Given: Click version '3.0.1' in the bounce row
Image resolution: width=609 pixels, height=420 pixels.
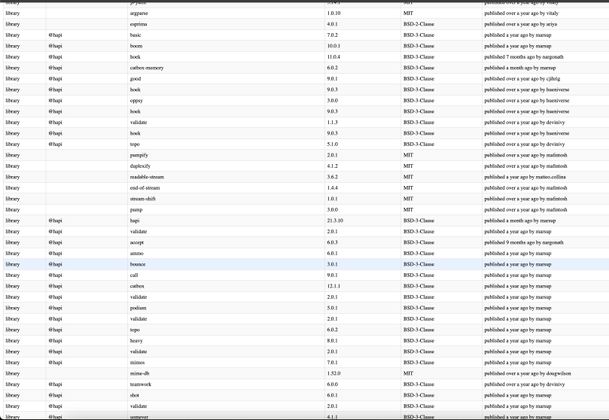Looking at the screenshot, I should [332, 264].
